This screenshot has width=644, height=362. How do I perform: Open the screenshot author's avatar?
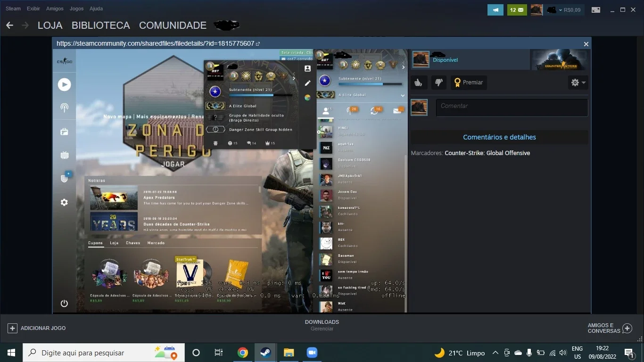tap(421, 59)
